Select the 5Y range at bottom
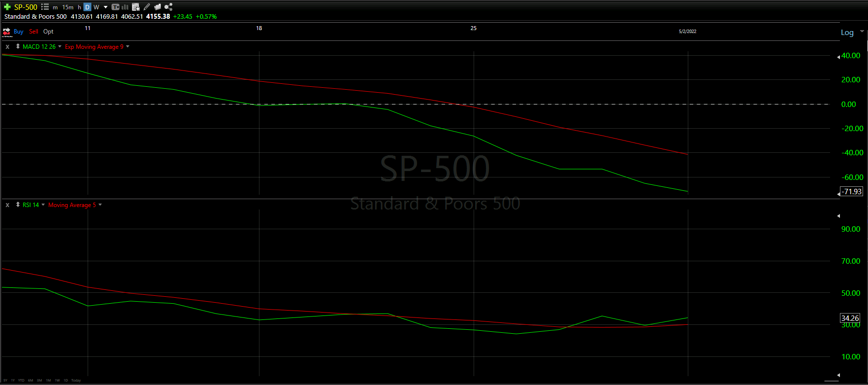The image size is (868, 385). [x=5, y=381]
